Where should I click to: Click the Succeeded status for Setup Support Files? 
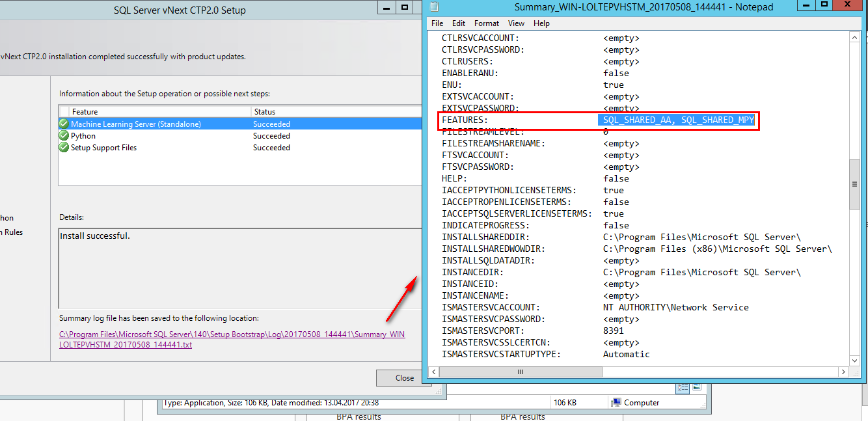[271, 148]
